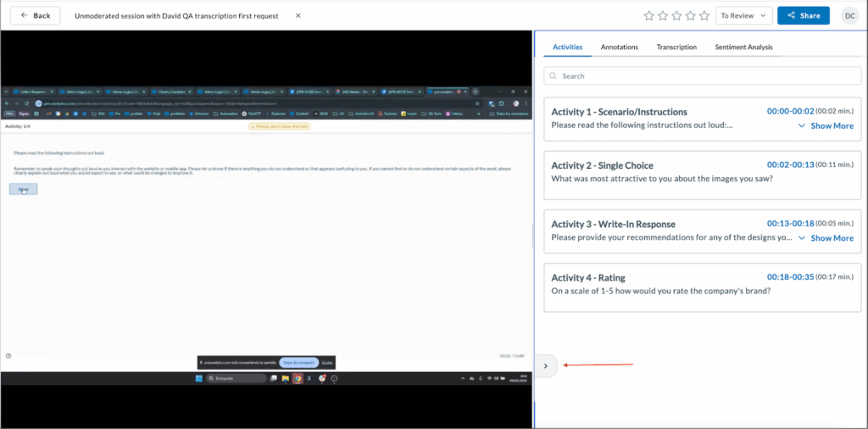Expand Show More on Activity 3
The image size is (868, 429).
tap(826, 238)
